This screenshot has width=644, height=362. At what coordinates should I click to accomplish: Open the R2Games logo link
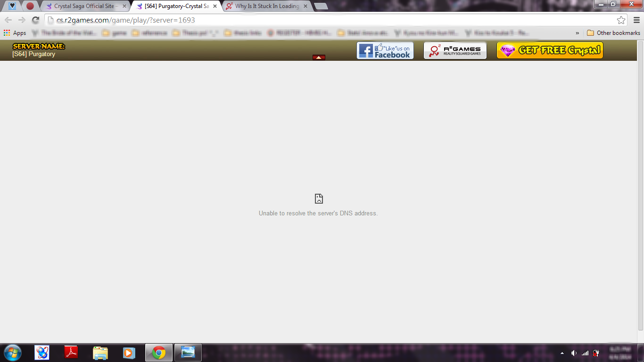click(455, 50)
